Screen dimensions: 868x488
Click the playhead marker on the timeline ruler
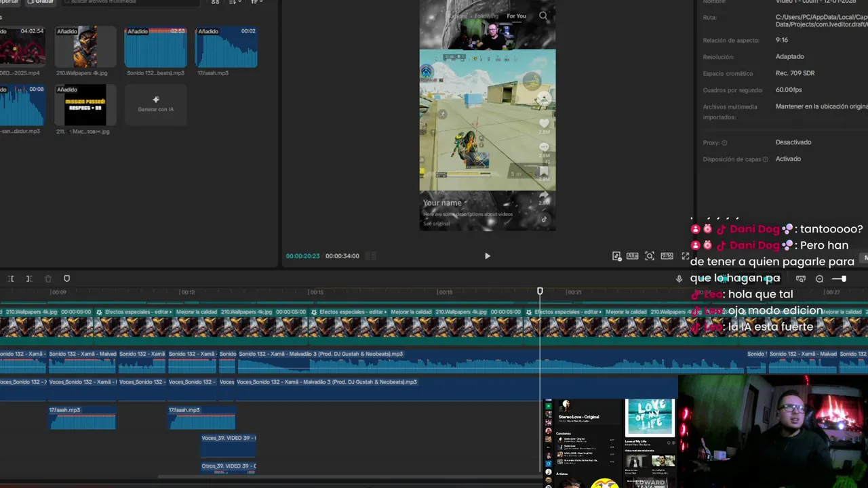540,291
